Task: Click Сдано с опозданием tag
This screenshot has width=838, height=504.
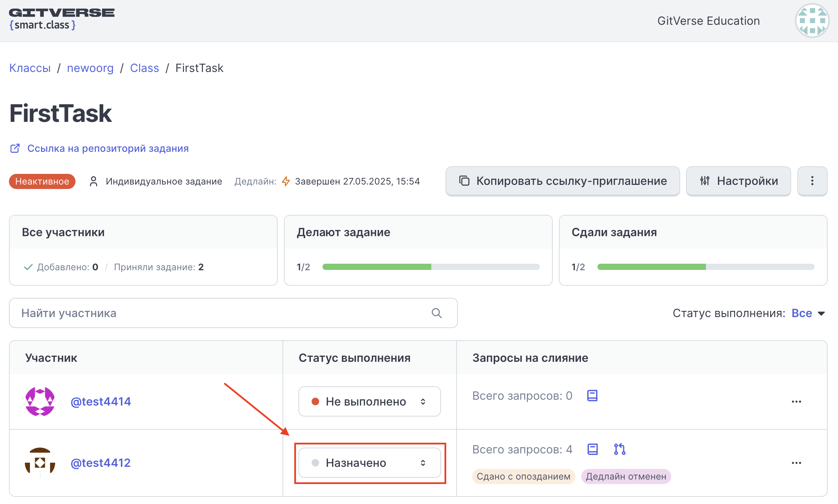Action: 523,476
